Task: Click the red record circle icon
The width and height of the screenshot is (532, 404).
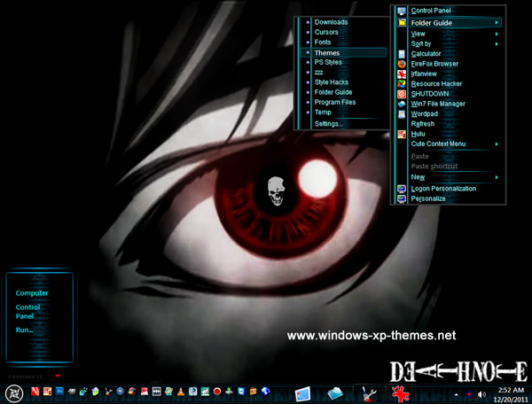Action: (x=217, y=392)
